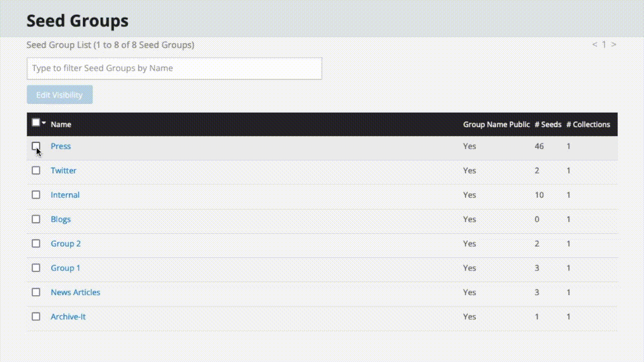Select the Twitter row checkbox
The height and width of the screenshot is (362, 644).
click(x=36, y=170)
